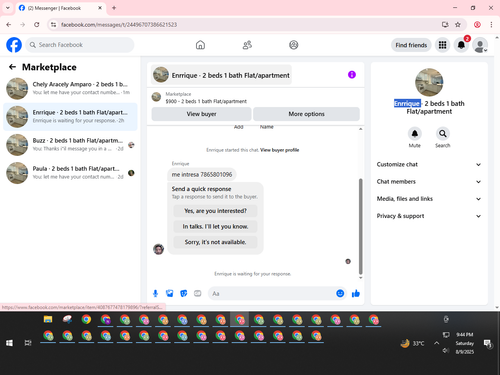Expand Privacy & support section
This screenshot has width=500, height=375.
coord(429,216)
